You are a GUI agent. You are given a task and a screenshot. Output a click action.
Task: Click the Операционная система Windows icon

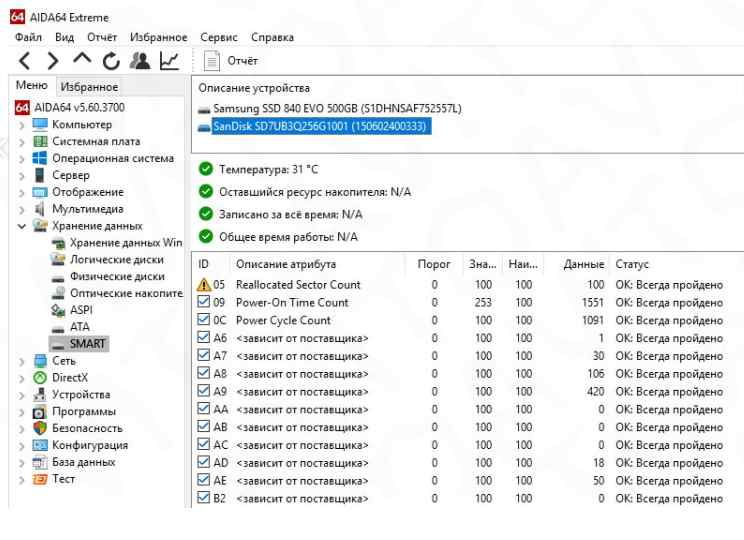(x=40, y=158)
